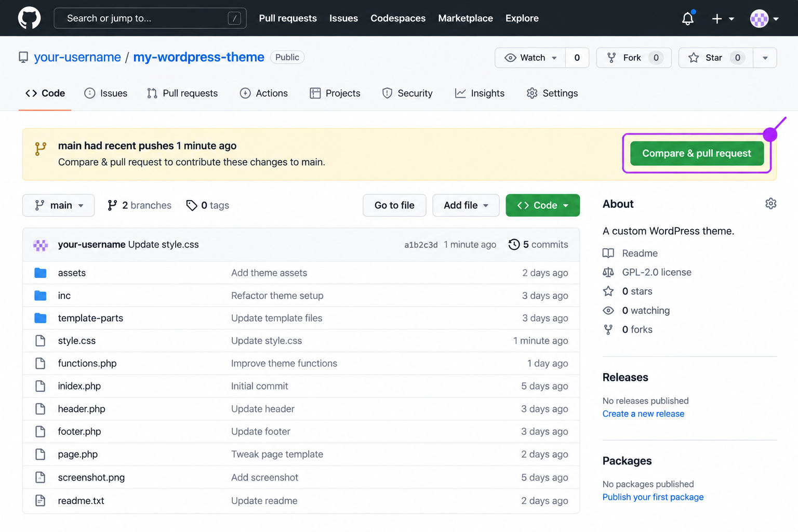Click Create a new release
This screenshot has width=798, height=532.
pyautogui.click(x=643, y=414)
